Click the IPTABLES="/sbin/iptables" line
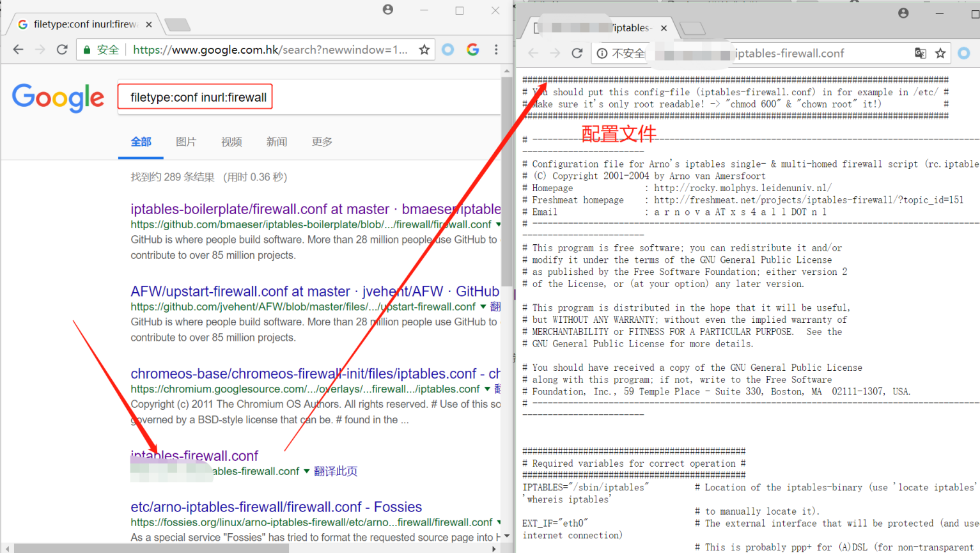Image resolution: width=980 pixels, height=553 pixels. 586,487
